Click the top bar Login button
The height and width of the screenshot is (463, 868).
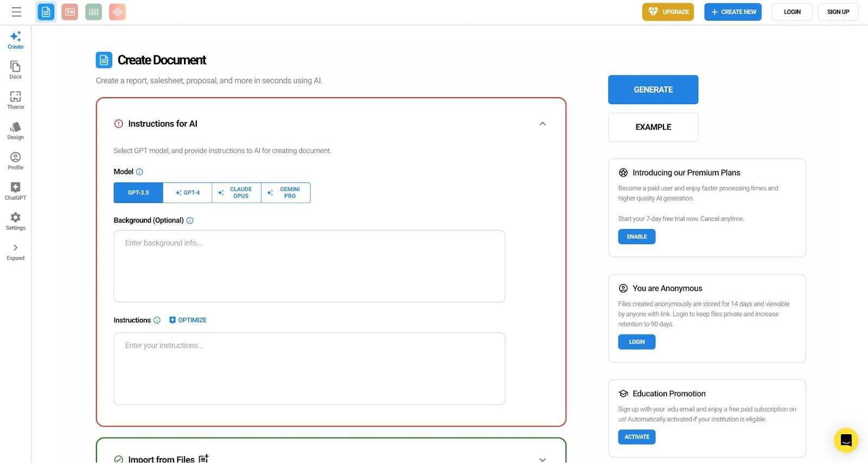792,12
